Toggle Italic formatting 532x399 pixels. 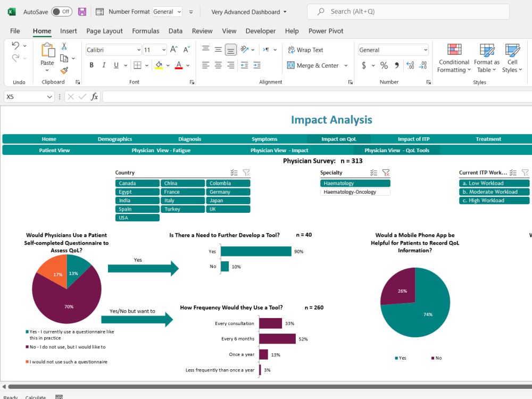click(104, 65)
